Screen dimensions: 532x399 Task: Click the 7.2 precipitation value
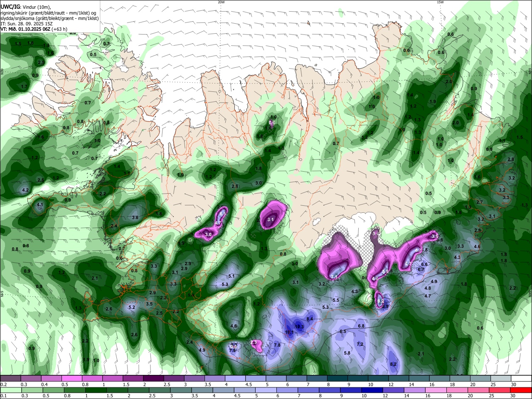pos(360,344)
